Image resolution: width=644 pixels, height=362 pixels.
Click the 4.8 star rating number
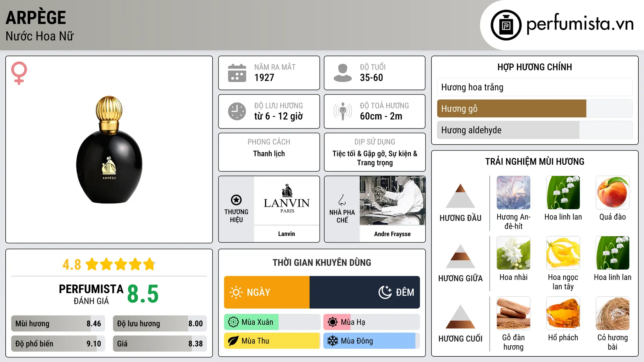coord(72,265)
